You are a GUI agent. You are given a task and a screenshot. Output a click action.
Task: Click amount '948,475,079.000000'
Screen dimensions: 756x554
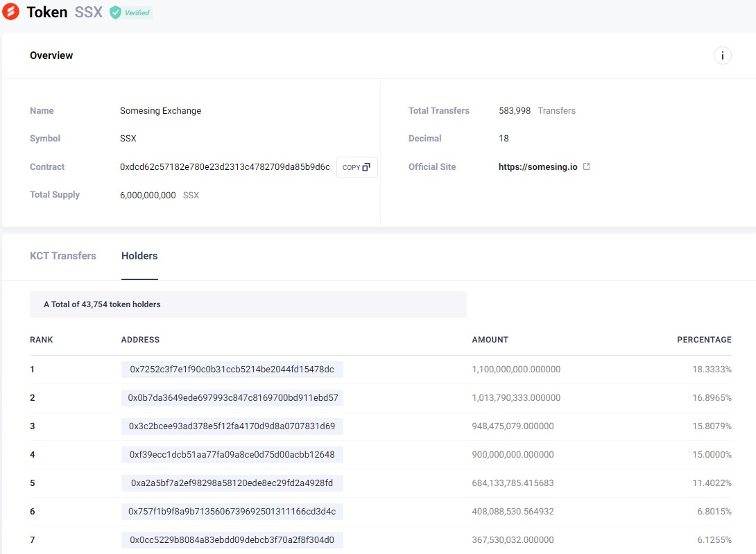click(x=513, y=426)
